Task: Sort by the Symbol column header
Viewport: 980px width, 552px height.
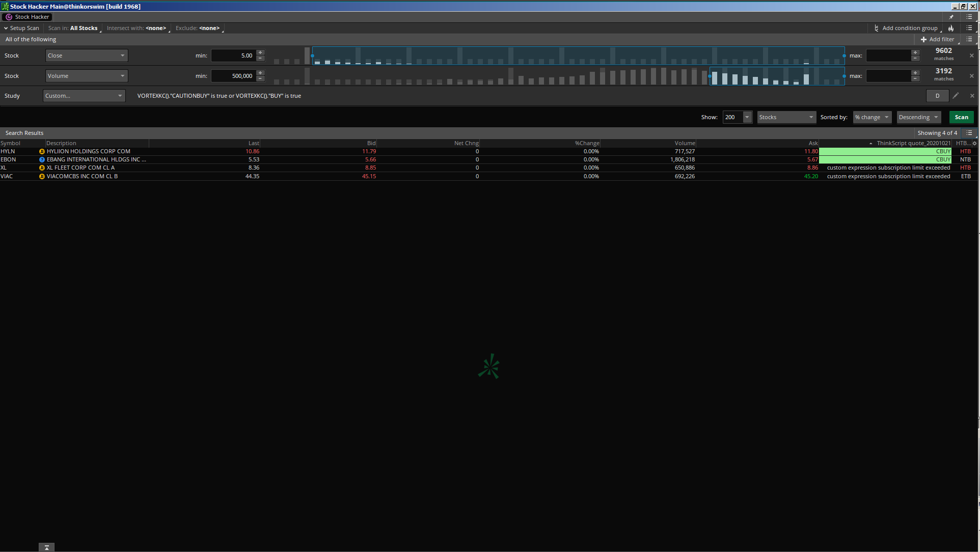Action: click(x=22, y=143)
